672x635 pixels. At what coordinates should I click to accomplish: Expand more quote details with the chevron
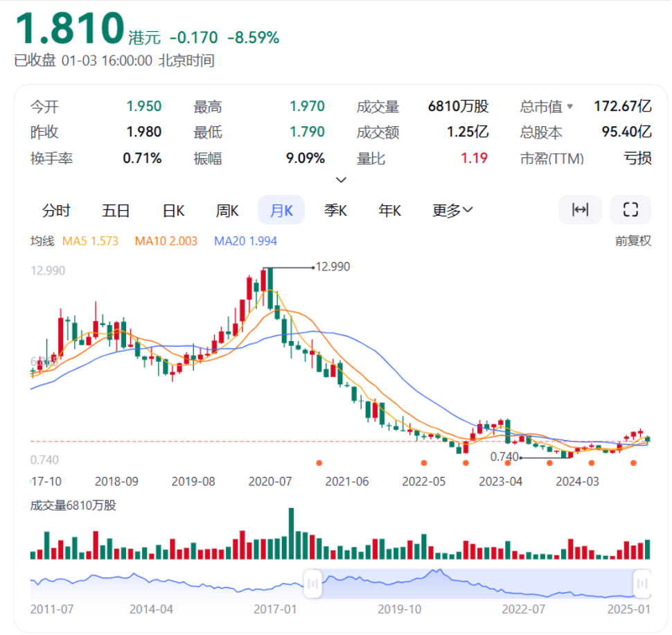341,180
